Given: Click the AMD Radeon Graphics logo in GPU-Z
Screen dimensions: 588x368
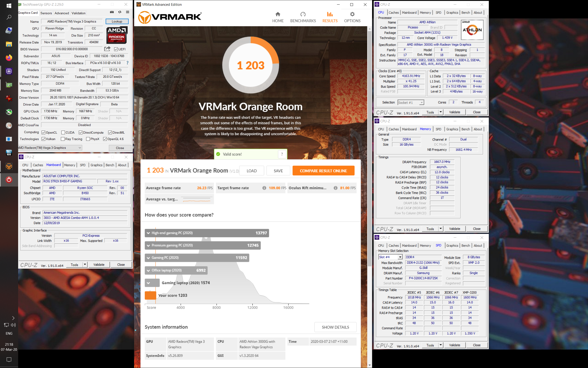Looking at the screenshot, I should tap(117, 35).
